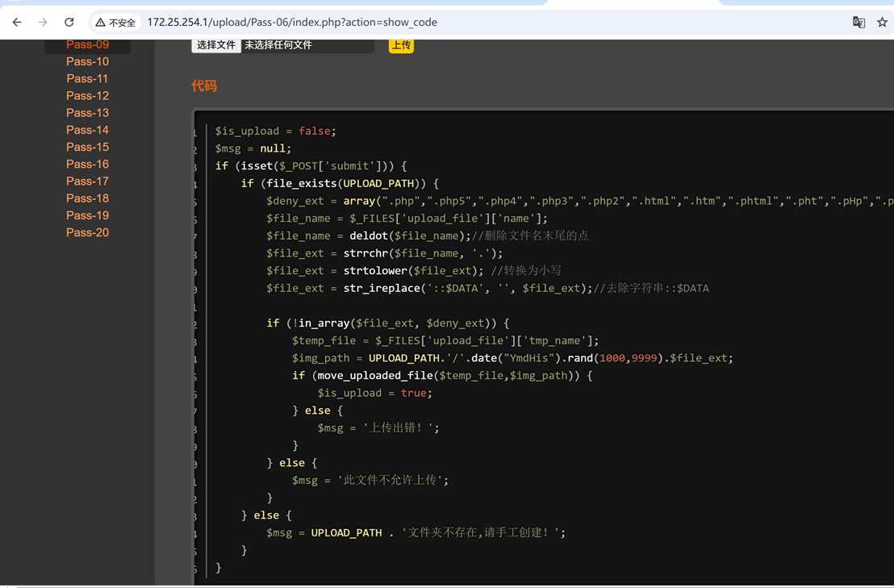
Task: Click the "$img_path = UPLOAD_PATH" code line
Action: click(512, 358)
